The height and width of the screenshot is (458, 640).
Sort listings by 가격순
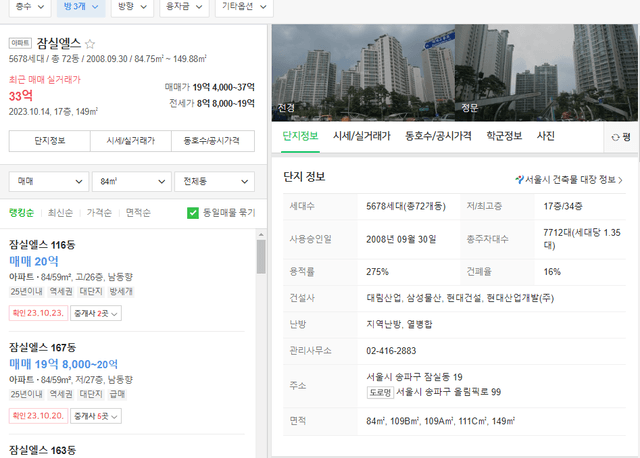point(99,213)
